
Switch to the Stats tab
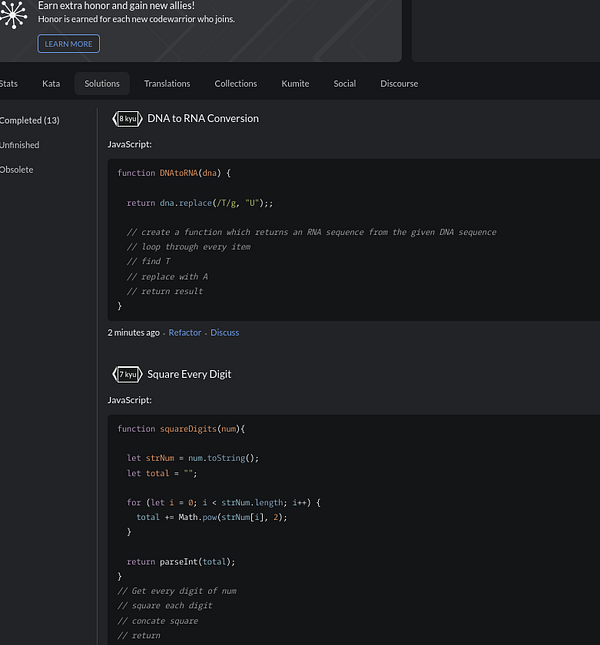pos(9,84)
